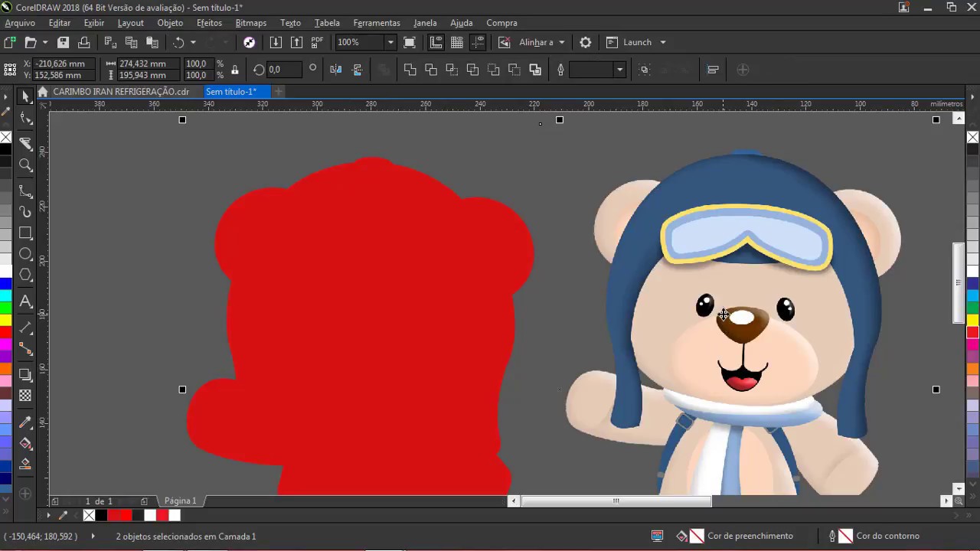Viewport: 980px width, 551px height.
Task: Toggle the lock ratio padlock
Action: 234,70
